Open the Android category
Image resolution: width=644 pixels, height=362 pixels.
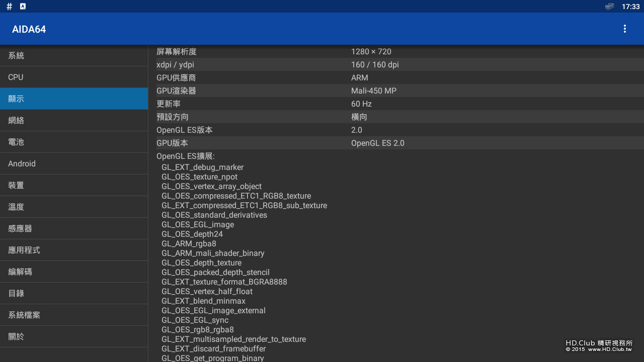pyautogui.click(x=74, y=163)
